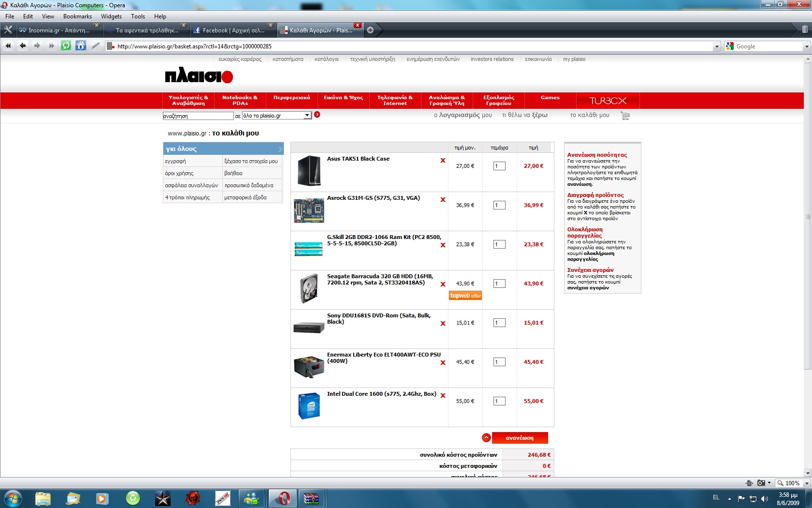Click the Seagate Barracuda hard drive thumbnail

click(x=309, y=289)
